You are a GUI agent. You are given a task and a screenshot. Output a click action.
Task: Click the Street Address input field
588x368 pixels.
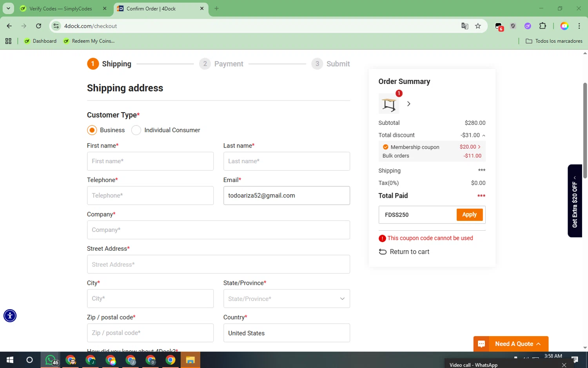tap(218, 264)
